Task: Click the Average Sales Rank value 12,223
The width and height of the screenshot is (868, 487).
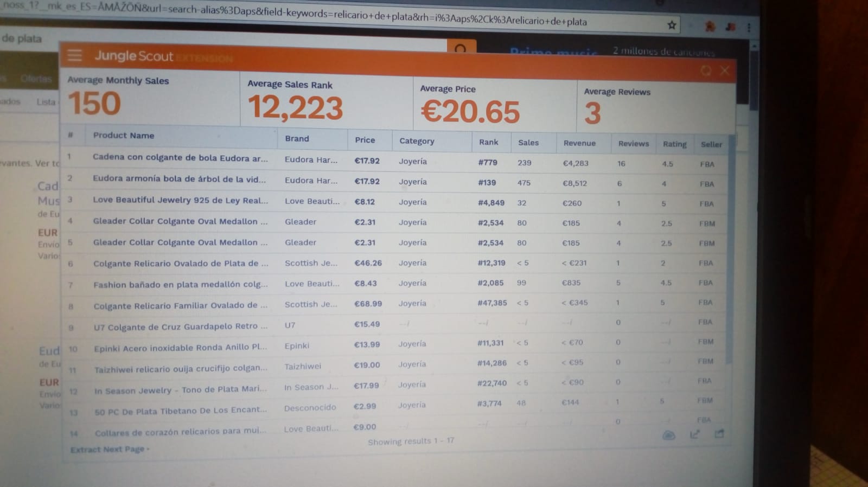Action: click(x=296, y=107)
